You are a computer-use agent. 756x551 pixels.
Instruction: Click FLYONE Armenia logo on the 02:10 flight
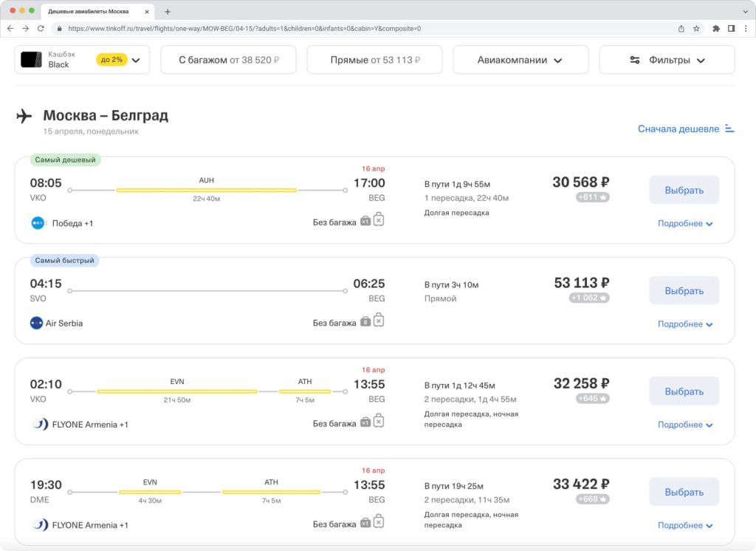40,424
